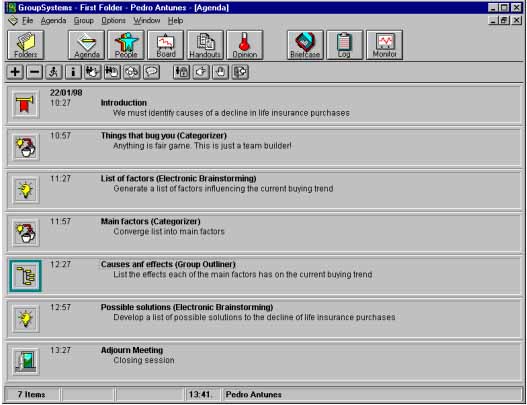
Task: Click the GroupSystems title bar icon
Action: tap(11, 7)
